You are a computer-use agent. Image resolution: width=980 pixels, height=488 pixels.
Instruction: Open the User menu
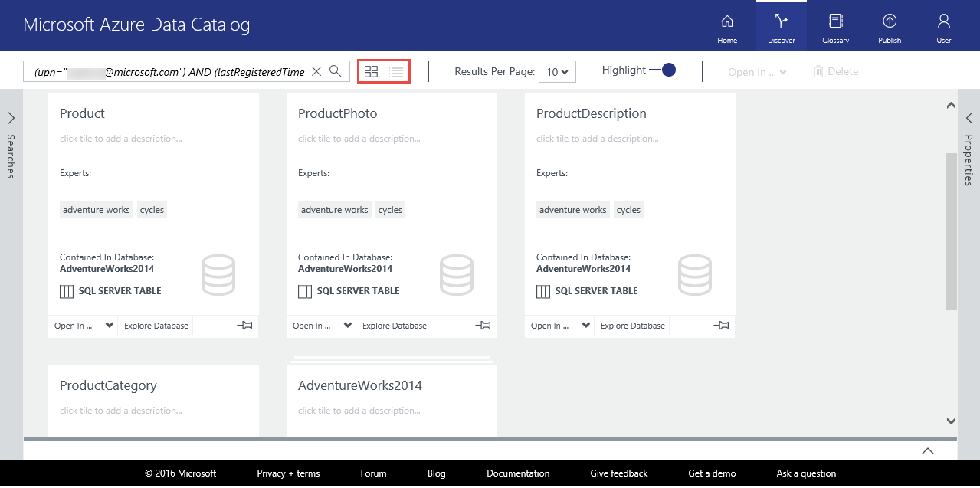(944, 27)
